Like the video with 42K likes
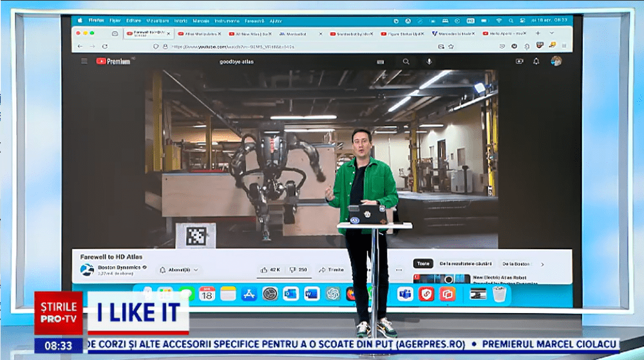The height and width of the screenshot is (360, 644). pyautogui.click(x=270, y=270)
